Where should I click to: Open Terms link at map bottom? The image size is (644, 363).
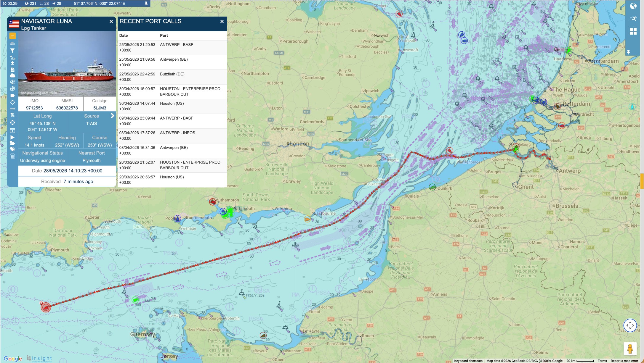click(602, 361)
